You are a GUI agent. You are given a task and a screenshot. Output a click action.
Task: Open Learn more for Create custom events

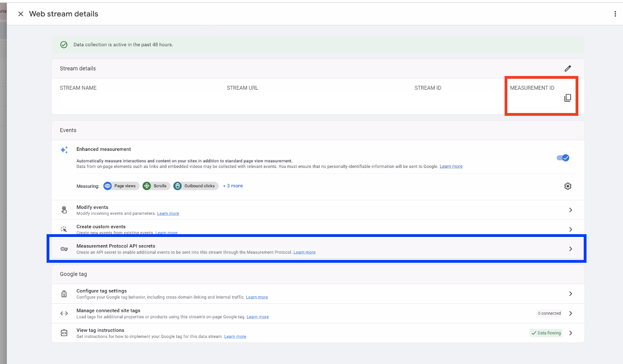[166, 233]
